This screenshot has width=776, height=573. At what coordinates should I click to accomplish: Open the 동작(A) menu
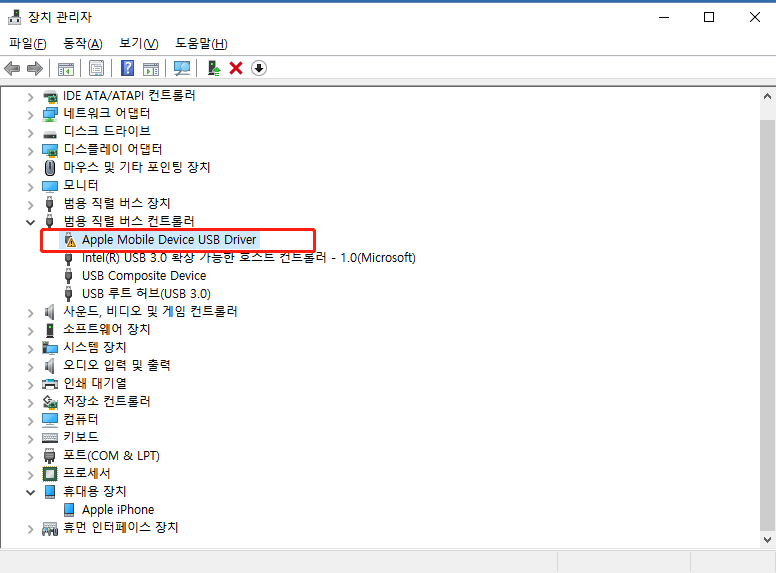tap(83, 44)
